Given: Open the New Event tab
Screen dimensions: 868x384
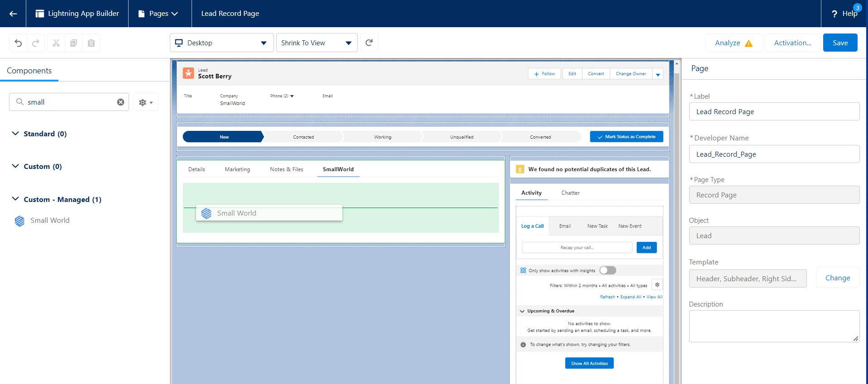Looking at the screenshot, I should tap(630, 226).
